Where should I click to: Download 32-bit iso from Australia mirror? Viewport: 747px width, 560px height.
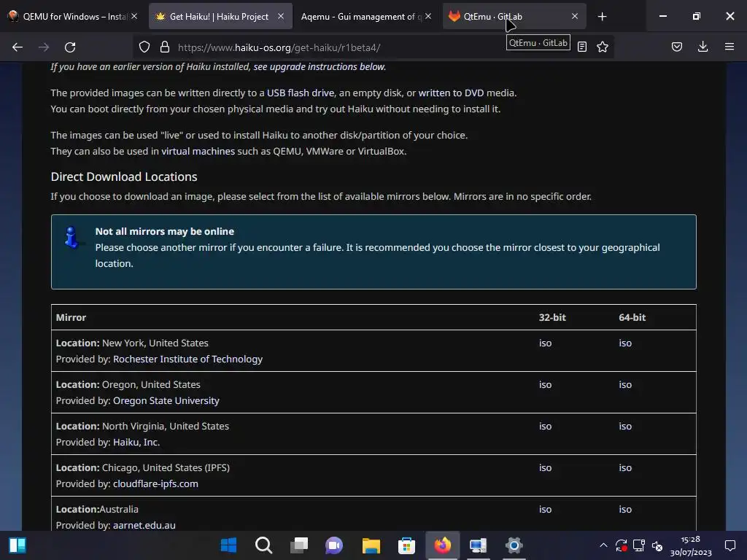click(545, 509)
